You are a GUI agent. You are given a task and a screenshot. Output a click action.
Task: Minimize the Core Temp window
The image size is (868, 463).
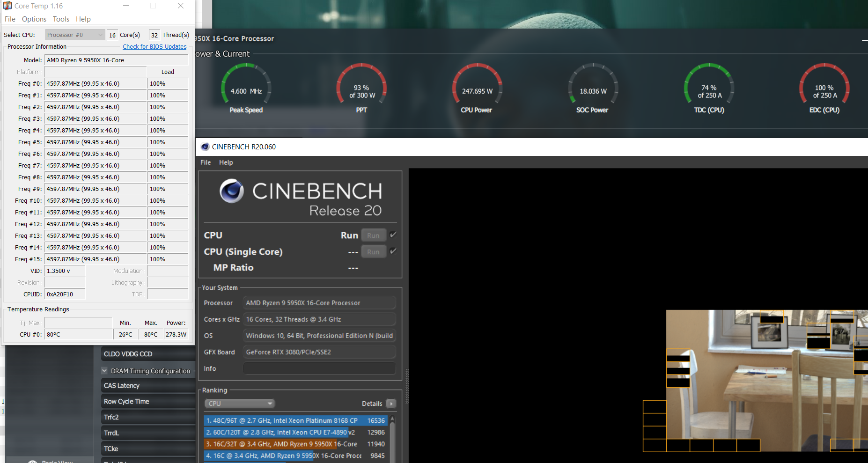126,6
